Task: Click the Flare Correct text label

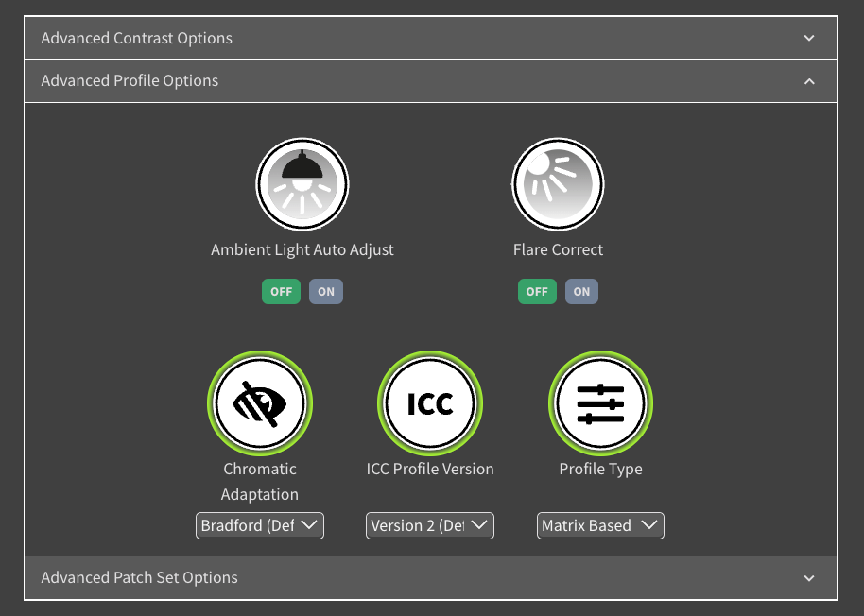Action: (558, 250)
